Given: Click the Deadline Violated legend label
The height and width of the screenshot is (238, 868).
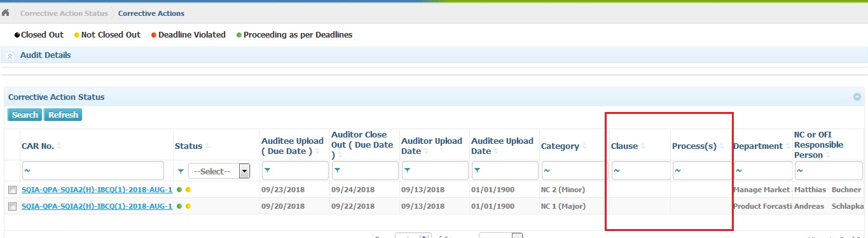Looking at the screenshot, I should (x=192, y=35).
